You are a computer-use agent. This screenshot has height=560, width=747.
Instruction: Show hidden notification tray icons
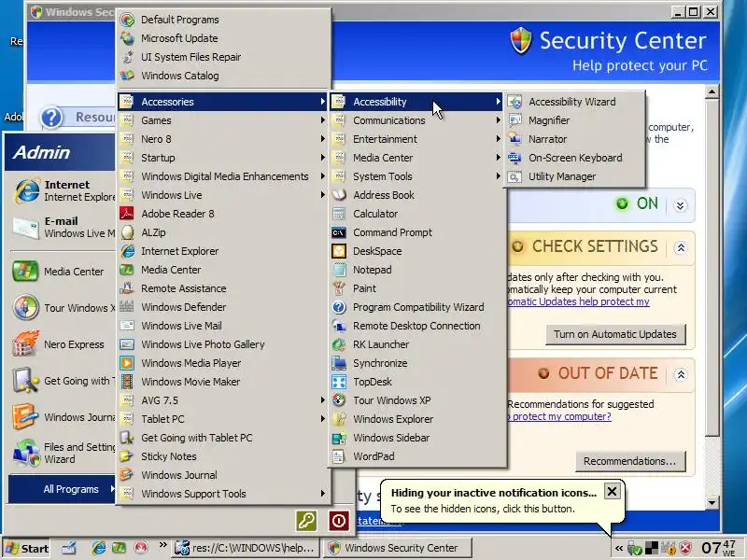coord(619,548)
